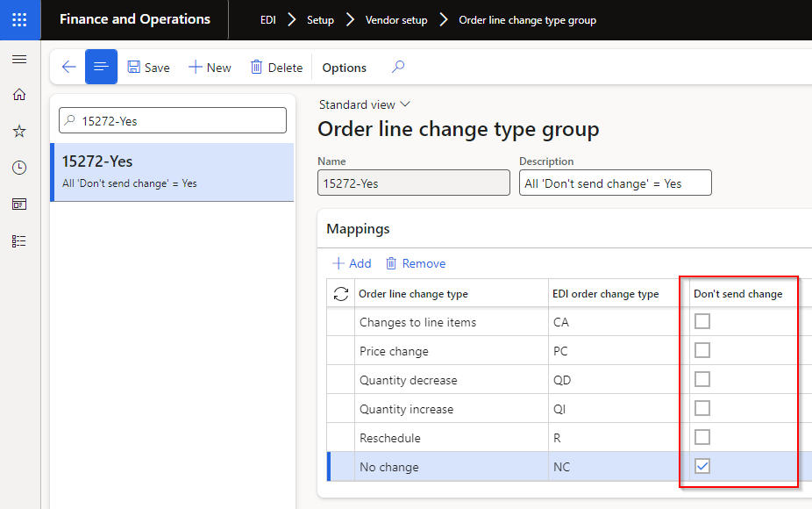Add a new mapping row
The height and width of the screenshot is (509, 812).
pyautogui.click(x=351, y=262)
